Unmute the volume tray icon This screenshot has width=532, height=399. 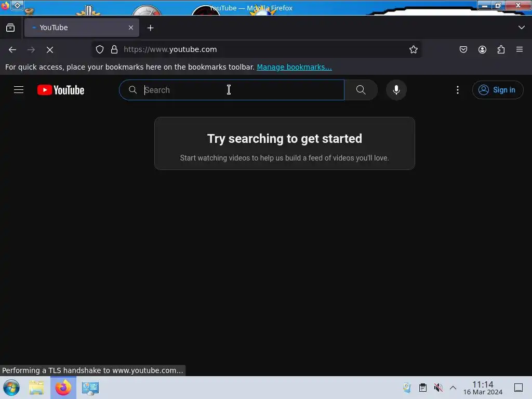438,388
